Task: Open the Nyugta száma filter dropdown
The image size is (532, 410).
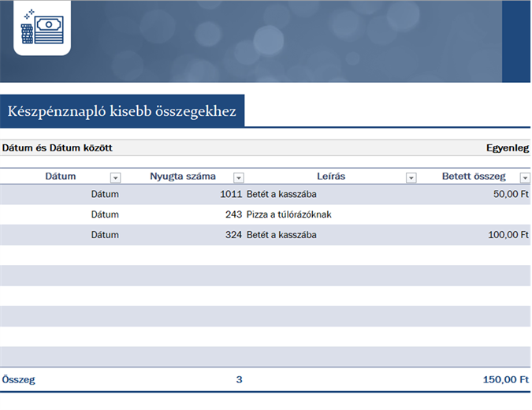Action: [239, 177]
